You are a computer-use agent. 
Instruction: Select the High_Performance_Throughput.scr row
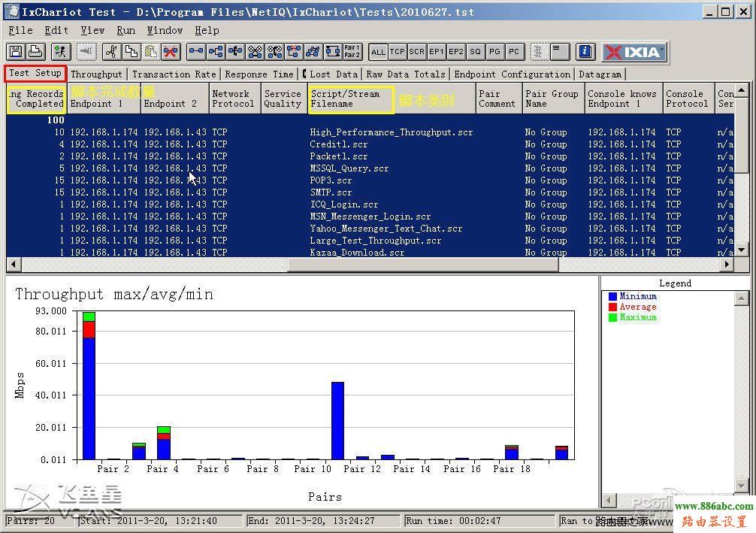click(370, 132)
